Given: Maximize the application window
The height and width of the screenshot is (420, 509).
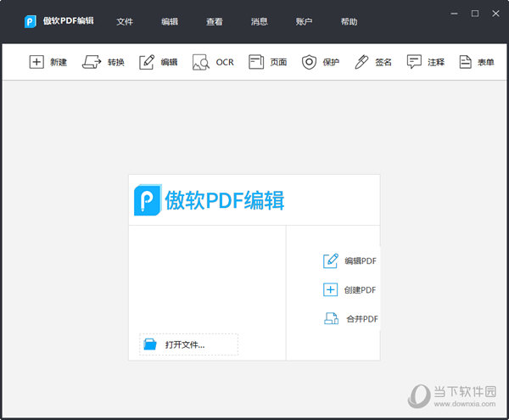Looking at the screenshot, I should tap(475, 14).
